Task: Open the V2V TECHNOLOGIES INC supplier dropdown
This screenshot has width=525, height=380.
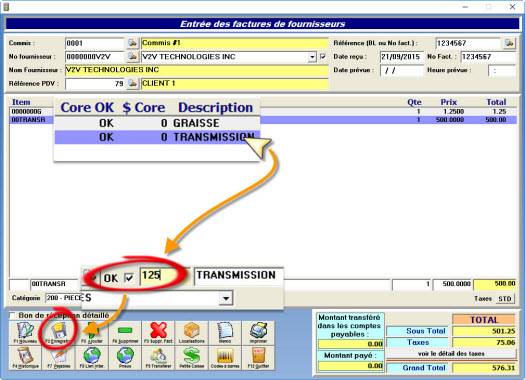Action: coord(312,57)
